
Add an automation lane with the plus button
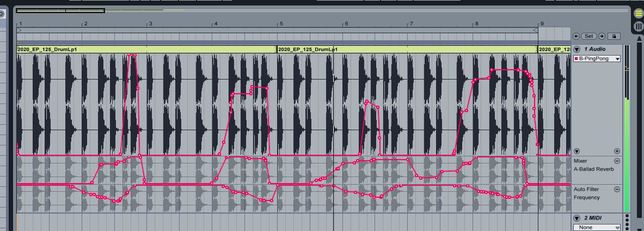(x=616, y=151)
